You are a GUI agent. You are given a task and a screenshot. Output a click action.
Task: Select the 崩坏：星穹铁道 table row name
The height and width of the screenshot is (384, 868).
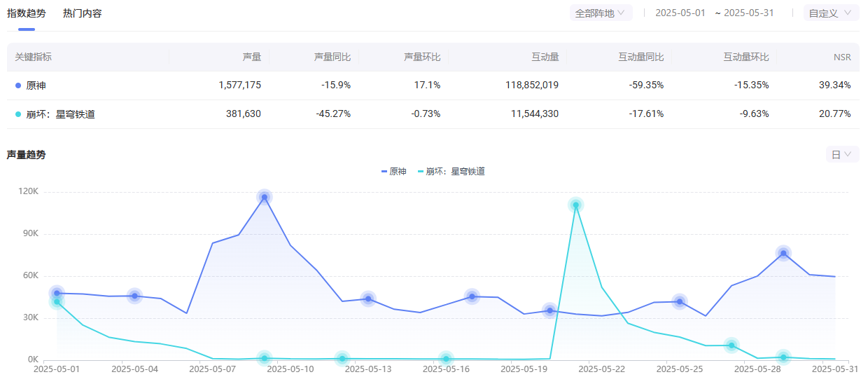pos(59,114)
